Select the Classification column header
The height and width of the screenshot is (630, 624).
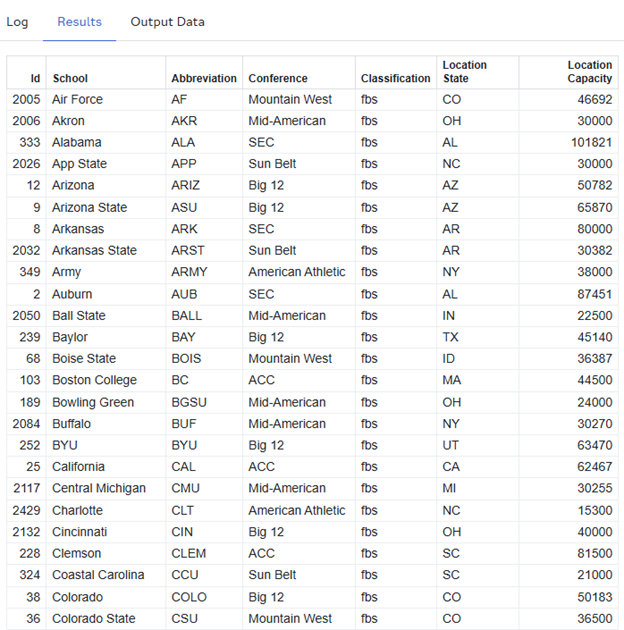click(x=395, y=78)
